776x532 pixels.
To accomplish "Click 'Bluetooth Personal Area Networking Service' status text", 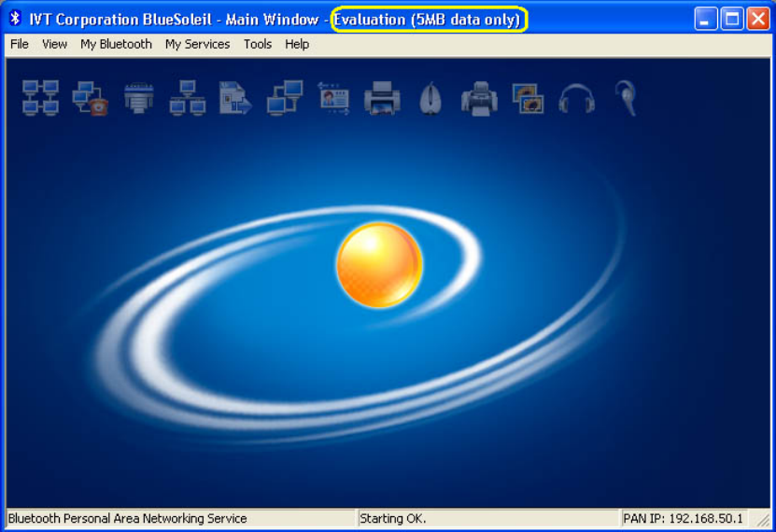I will coord(128,518).
